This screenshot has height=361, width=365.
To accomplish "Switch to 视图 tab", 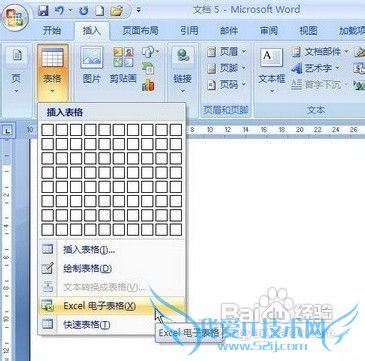I will pyautogui.click(x=308, y=31).
